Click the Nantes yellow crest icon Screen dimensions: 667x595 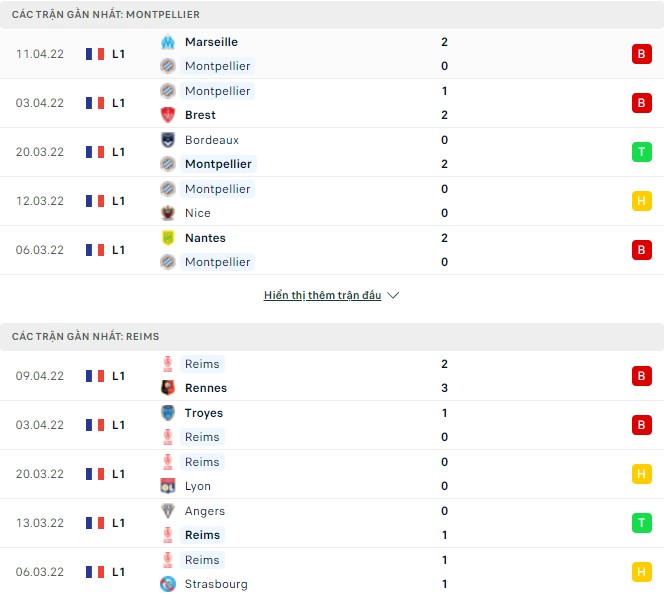click(x=168, y=238)
